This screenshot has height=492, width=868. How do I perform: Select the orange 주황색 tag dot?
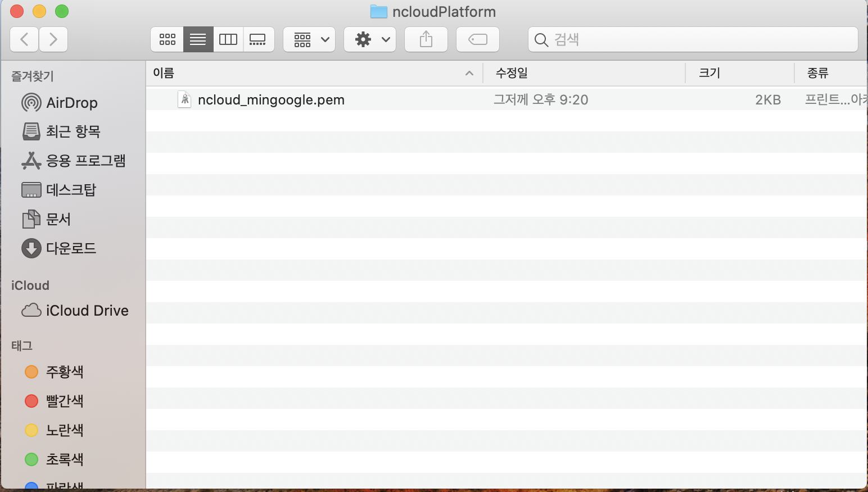tap(31, 372)
